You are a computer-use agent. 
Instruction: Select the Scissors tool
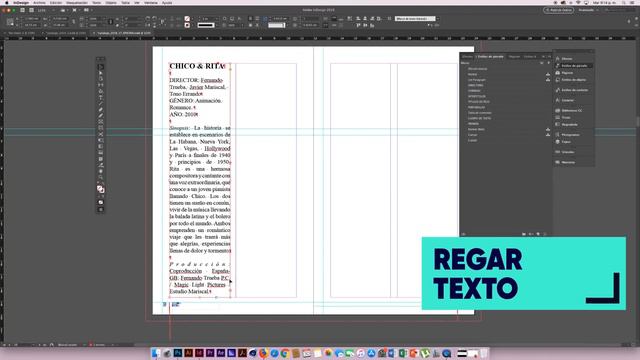[x=101, y=134]
